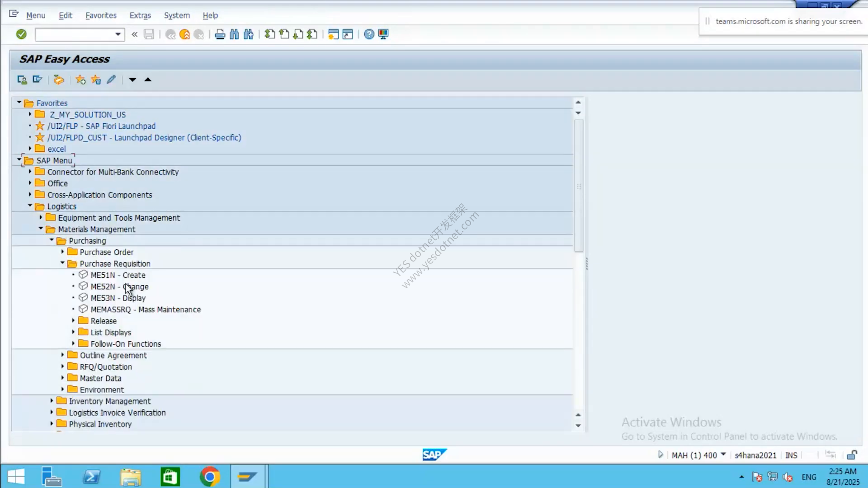This screenshot has height=488, width=868.
Task: Open the System menu
Action: 177,15
